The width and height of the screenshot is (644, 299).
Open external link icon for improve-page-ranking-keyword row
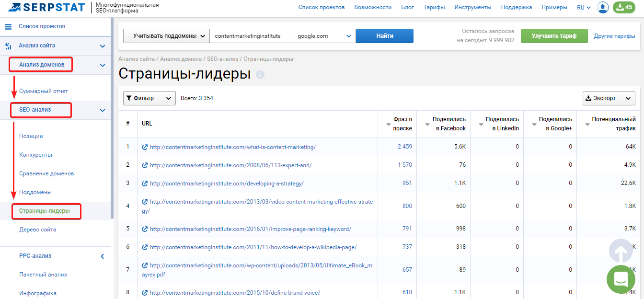click(145, 229)
